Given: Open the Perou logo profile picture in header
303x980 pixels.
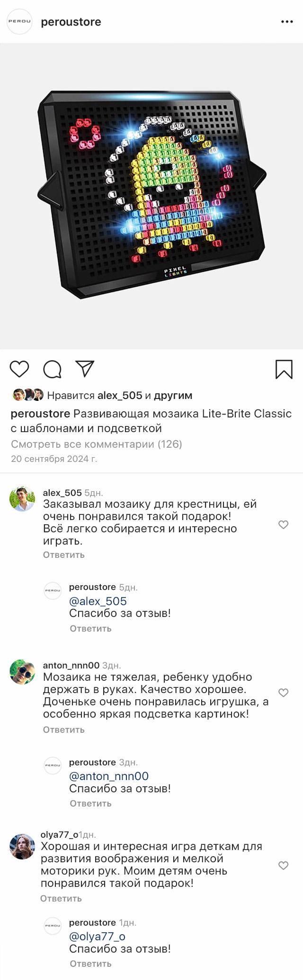Looking at the screenshot, I should pyautogui.click(x=19, y=22).
